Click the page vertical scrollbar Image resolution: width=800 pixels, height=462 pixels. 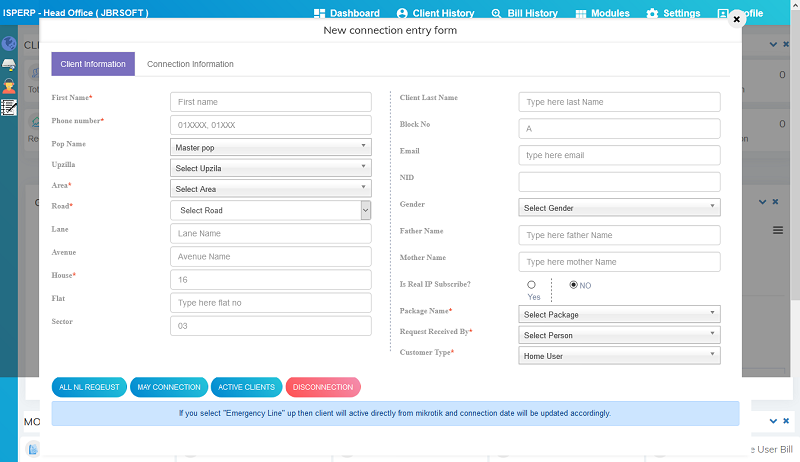[x=795, y=153]
